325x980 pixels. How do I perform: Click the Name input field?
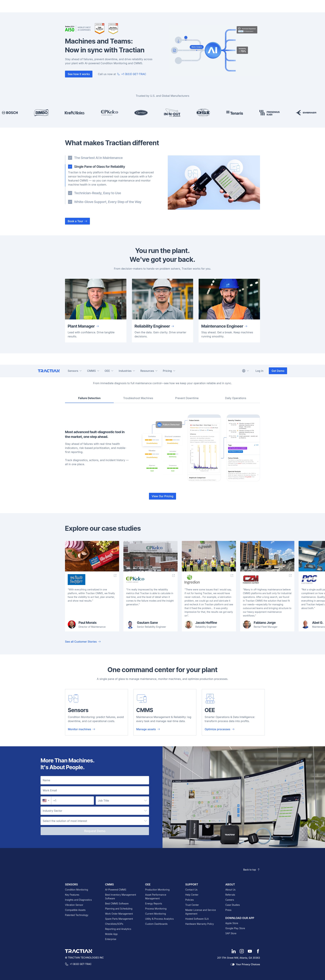[x=95, y=780]
